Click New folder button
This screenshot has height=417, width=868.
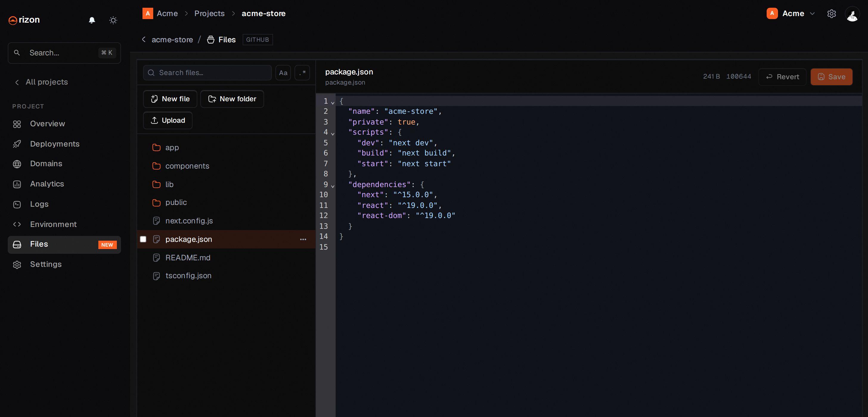[232, 99]
